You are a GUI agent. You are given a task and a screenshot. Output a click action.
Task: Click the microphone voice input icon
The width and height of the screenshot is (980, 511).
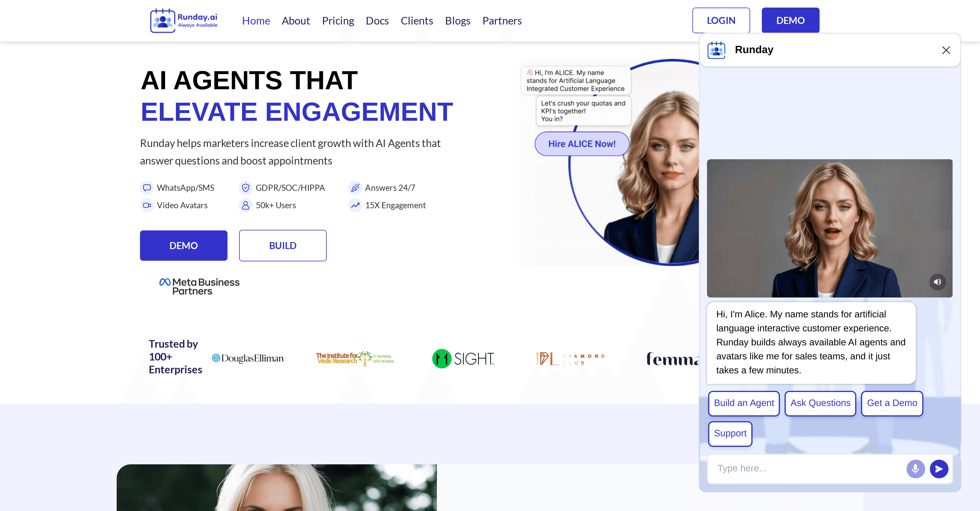pos(915,469)
